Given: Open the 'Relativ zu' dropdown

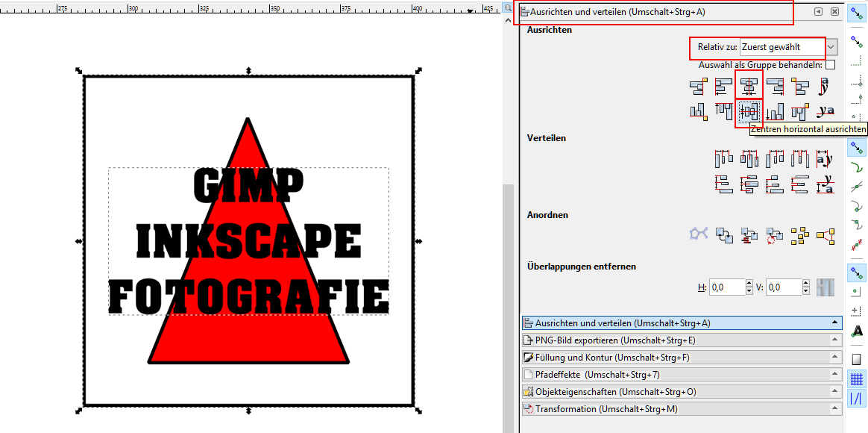Looking at the screenshot, I should [x=831, y=47].
